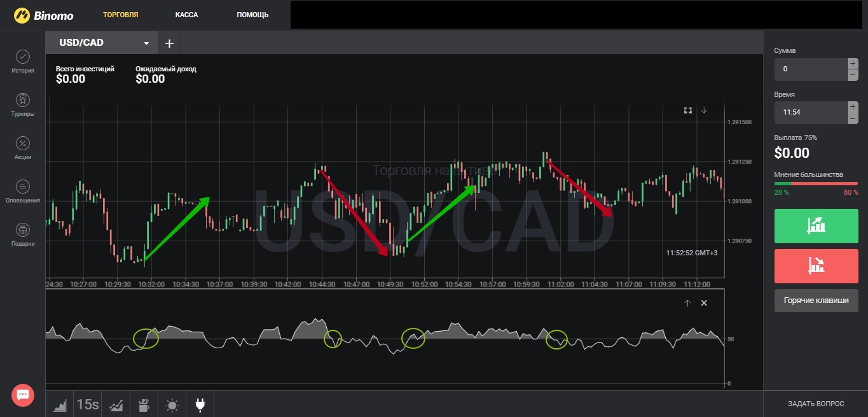Toggle the brightness theme sun icon
The width and height of the screenshot is (868, 417).
172,404
